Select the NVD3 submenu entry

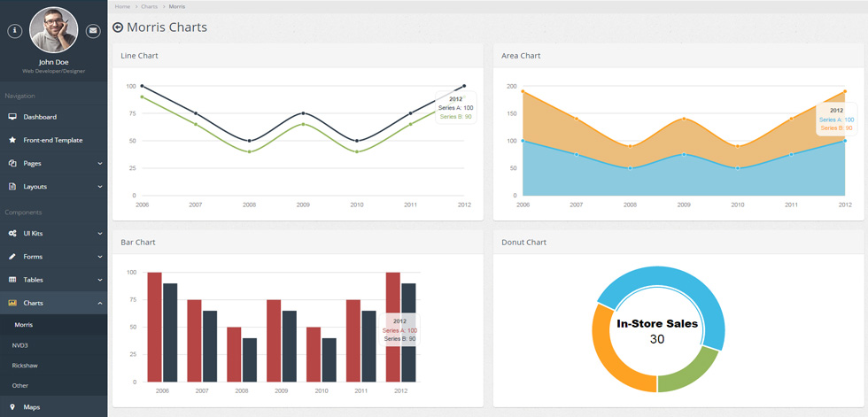pos(54,345)
